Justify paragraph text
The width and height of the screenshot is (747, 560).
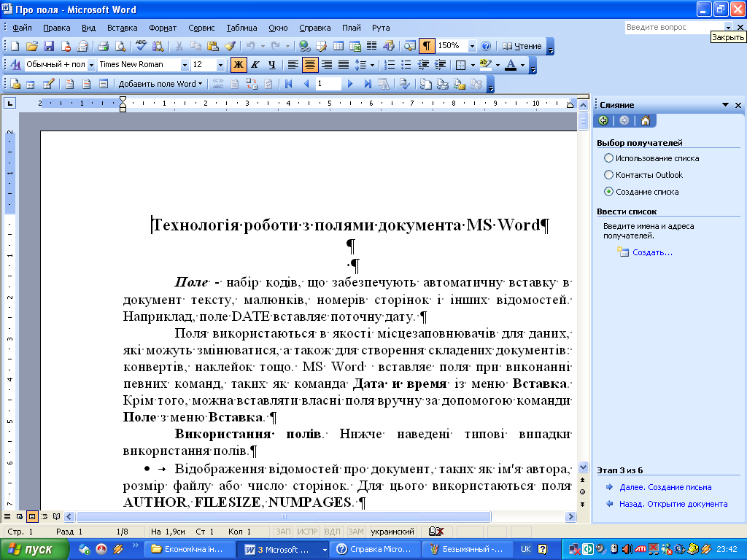343,64
